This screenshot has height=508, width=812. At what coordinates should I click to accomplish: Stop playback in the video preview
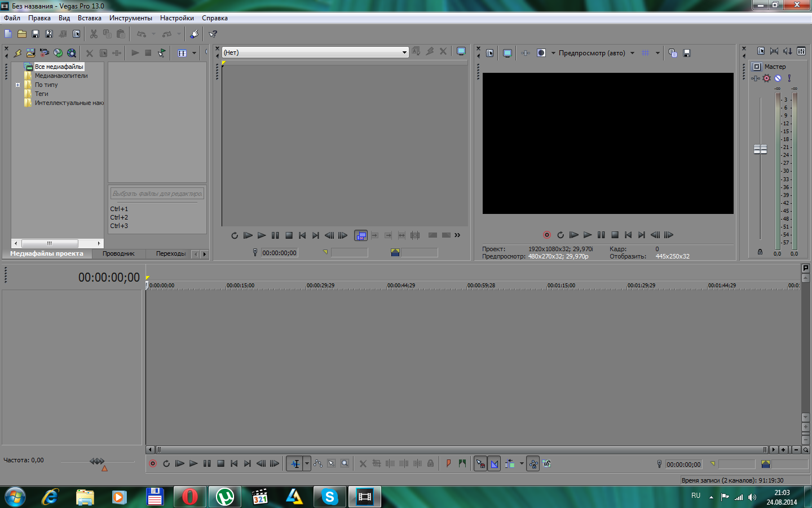615,235
